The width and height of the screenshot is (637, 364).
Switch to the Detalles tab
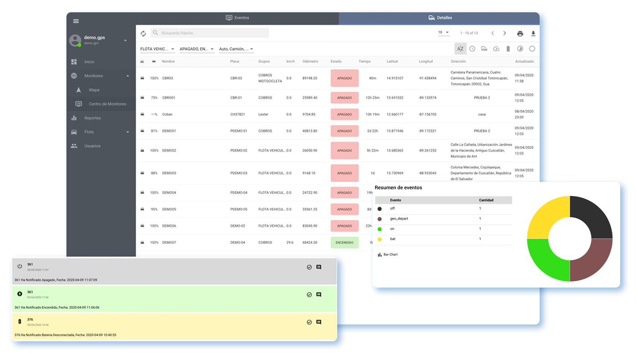pos(440,18)
